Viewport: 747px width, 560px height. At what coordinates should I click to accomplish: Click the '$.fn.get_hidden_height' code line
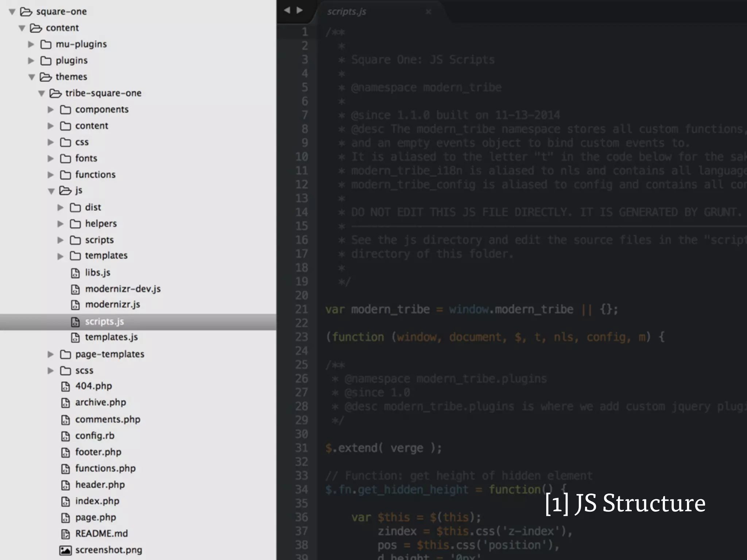pos(446,490)
